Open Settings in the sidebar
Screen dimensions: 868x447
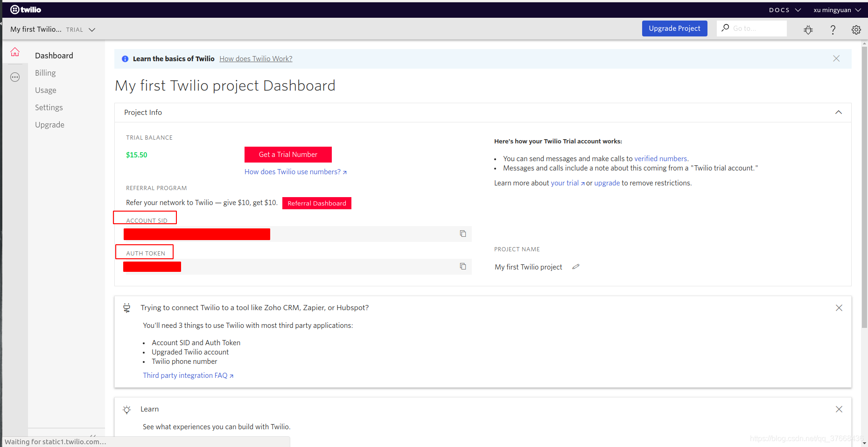(x=49, y=107)
